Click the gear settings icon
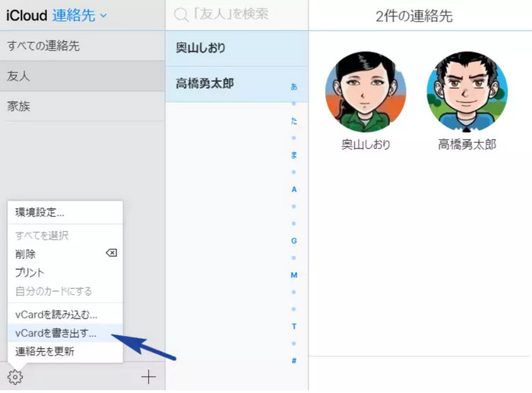The width and height of the screenshot is (532, 393). click(14, 376)
